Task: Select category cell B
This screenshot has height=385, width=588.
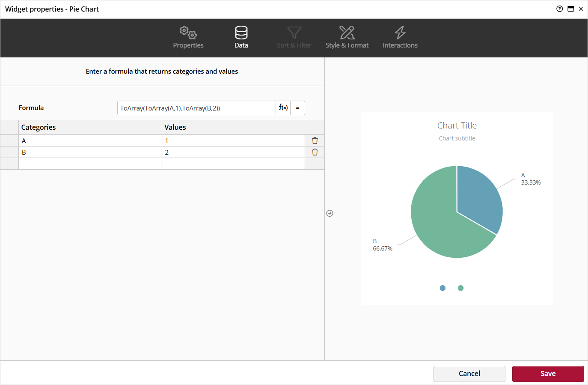Action: (x=90, y=152)
